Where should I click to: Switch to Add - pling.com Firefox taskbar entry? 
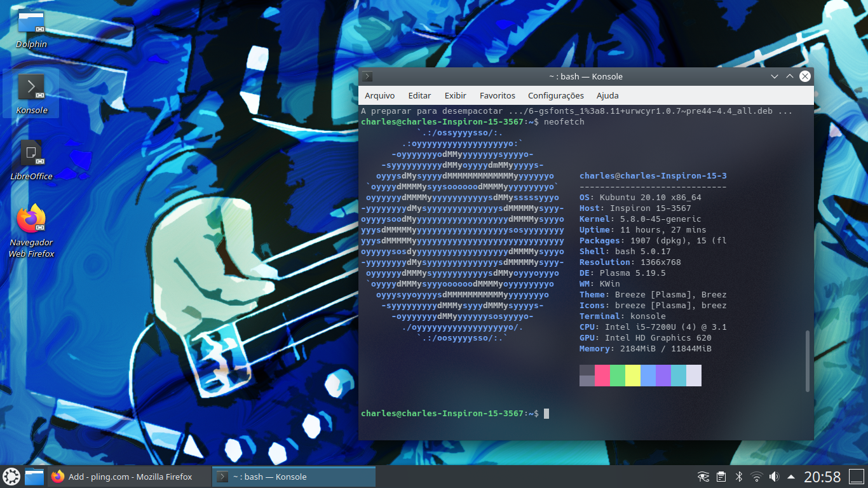tap(130, 477)
